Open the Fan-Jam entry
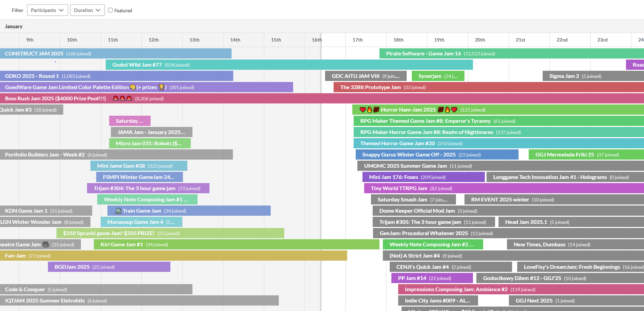Viewport: 644px width, 311px height. [173, 256]
